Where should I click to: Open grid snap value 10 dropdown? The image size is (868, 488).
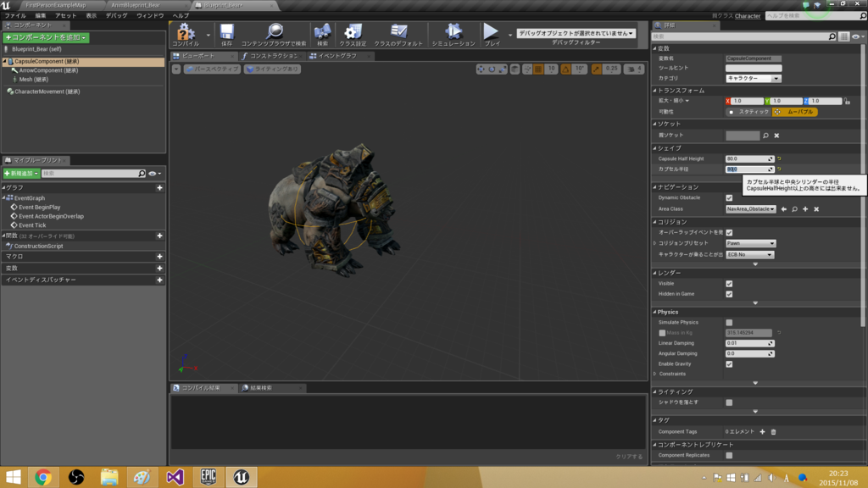pos(551,69)
